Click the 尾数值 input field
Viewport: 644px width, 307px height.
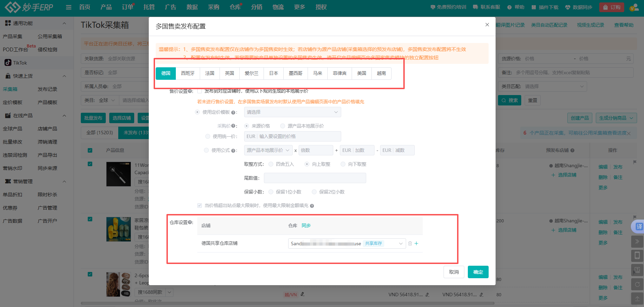(315, 178)
